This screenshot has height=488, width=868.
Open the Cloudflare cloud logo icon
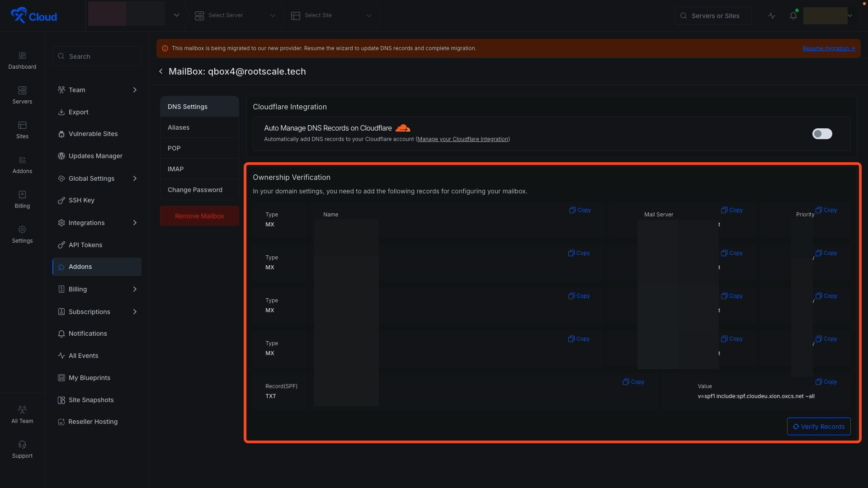402,128
